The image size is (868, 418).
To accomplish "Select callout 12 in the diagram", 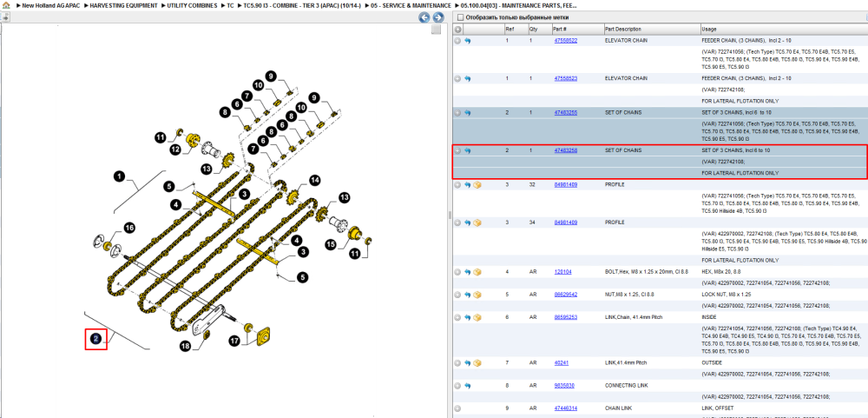I will (175, 149).
